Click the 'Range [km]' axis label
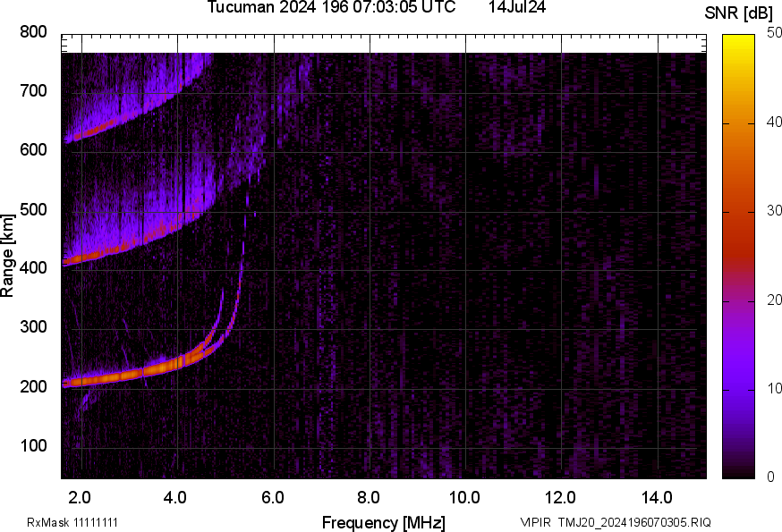The image size is (782, 532). (8, 257)
